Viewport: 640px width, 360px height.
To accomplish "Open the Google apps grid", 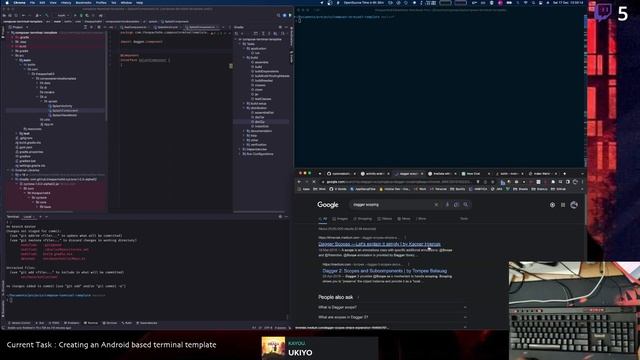I will [563, 205].
